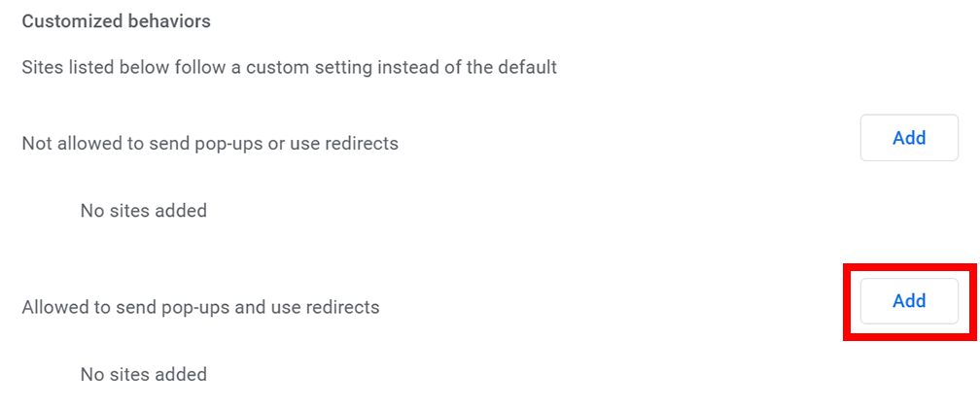Select the Customized behaviors section title
This screenshot has height=410, width=980.
(x=117, y=20)
